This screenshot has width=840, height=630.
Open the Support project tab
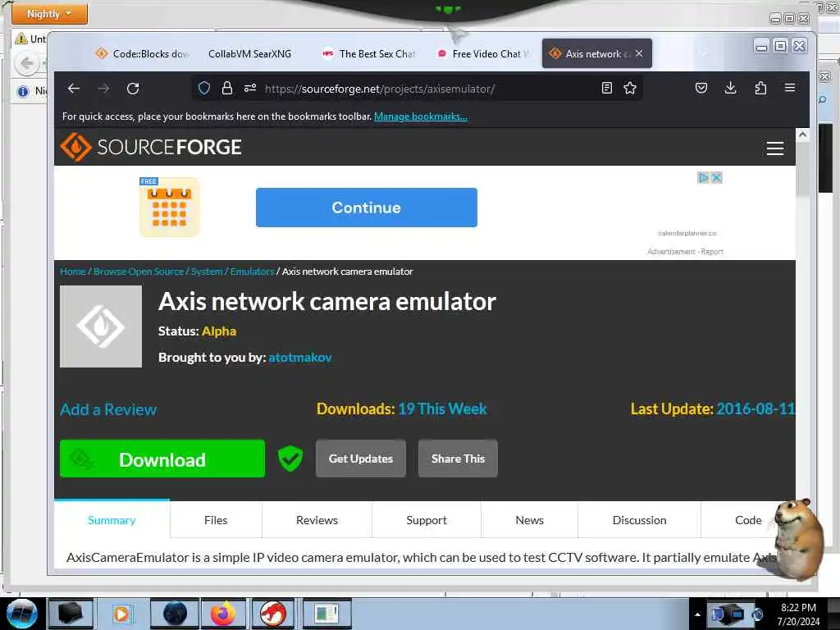click(x=427, y=520)
